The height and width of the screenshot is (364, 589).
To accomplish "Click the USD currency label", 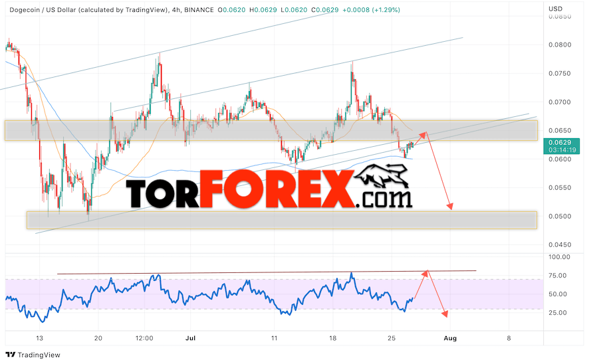I will [x=555, y=9].
